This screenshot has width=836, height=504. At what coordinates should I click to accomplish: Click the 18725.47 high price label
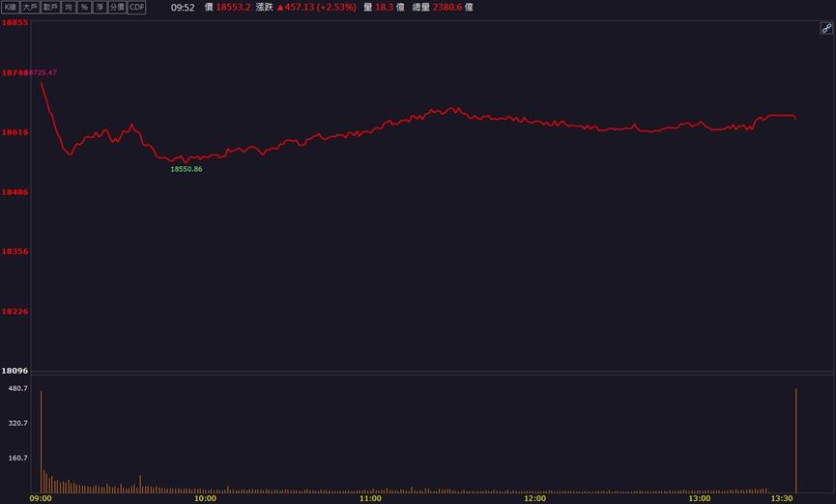(x=42, y=72)
